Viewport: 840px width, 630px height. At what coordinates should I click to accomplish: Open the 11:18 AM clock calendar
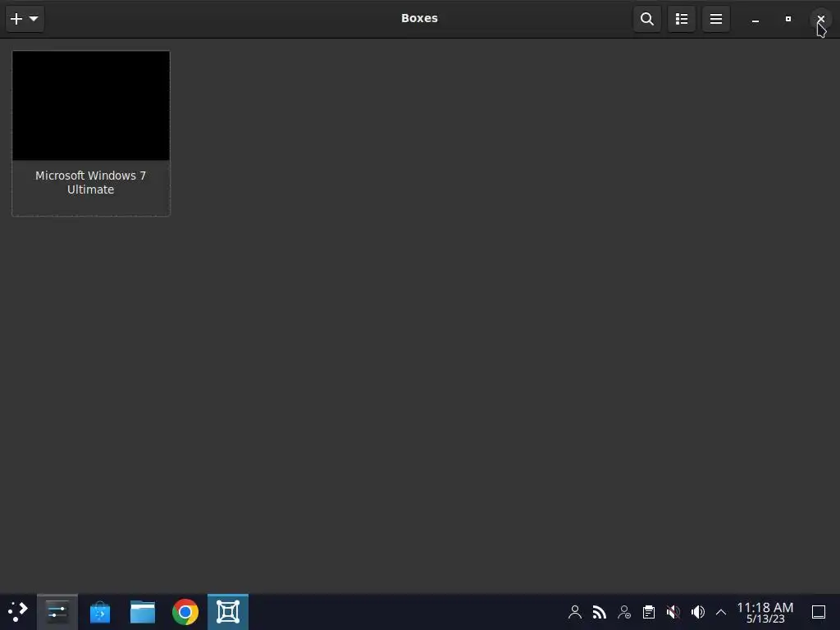(x=765, y=612)
